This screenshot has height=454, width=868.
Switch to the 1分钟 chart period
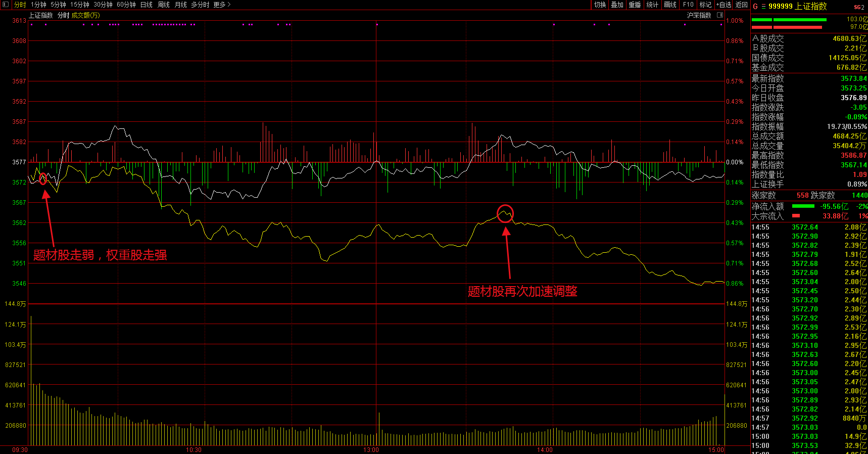[x=38, y=5]
